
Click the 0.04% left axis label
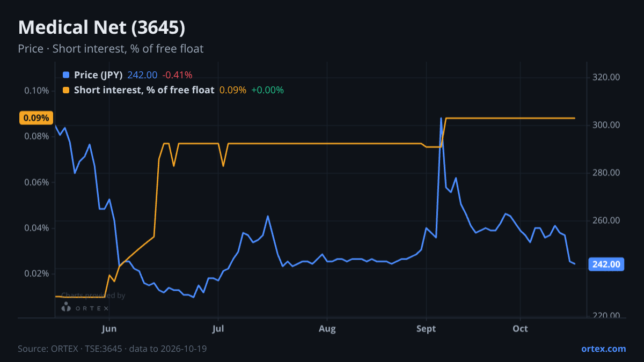tap(36, 228)
